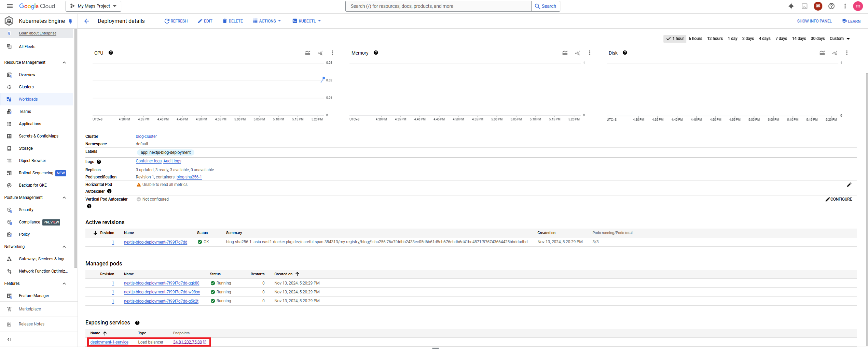Select the 6 hours time range

click(695, 39)
